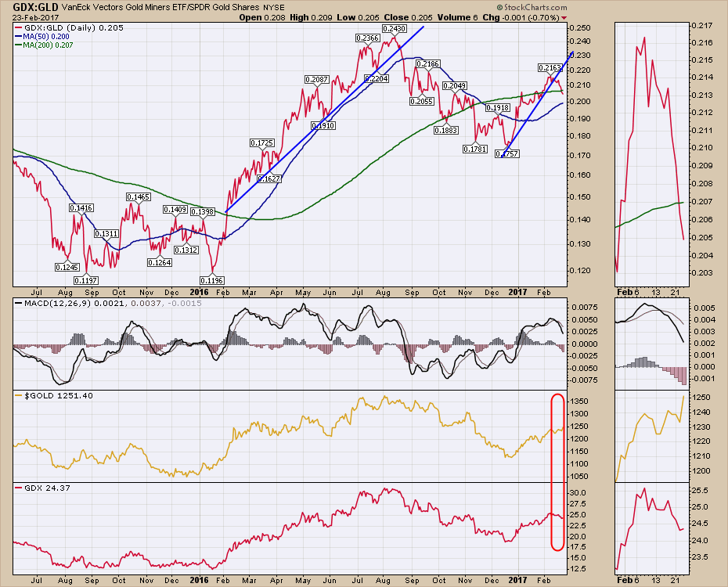Click the 0.1197 price label

86,280
